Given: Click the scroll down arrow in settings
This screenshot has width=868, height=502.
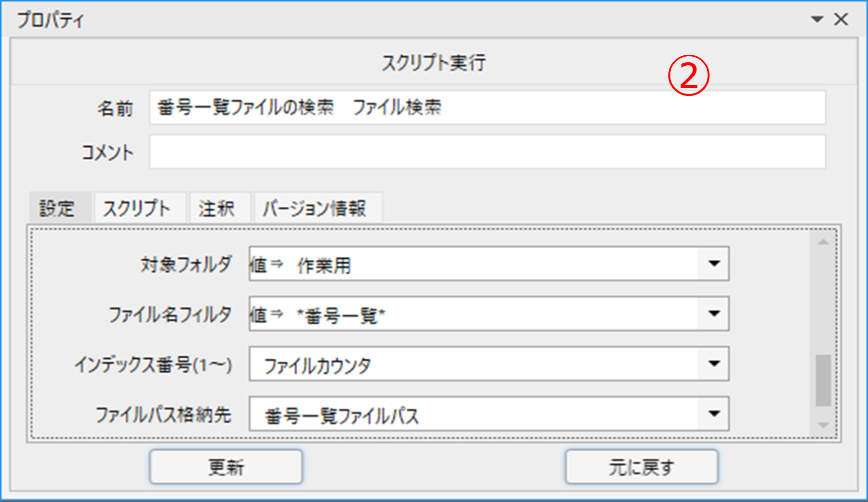Looking at the screenshot, I should point(823,425).
